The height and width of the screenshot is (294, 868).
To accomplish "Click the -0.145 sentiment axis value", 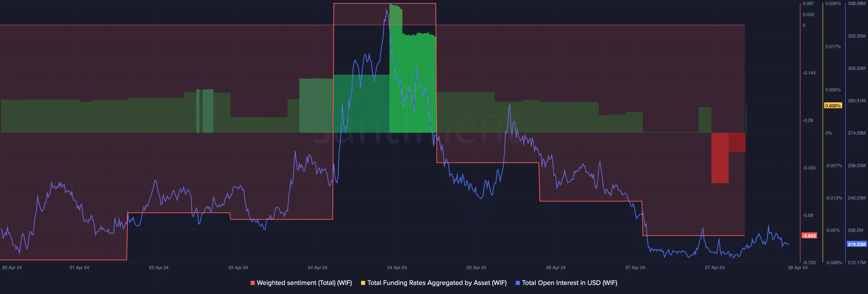I will pos(809,73).
